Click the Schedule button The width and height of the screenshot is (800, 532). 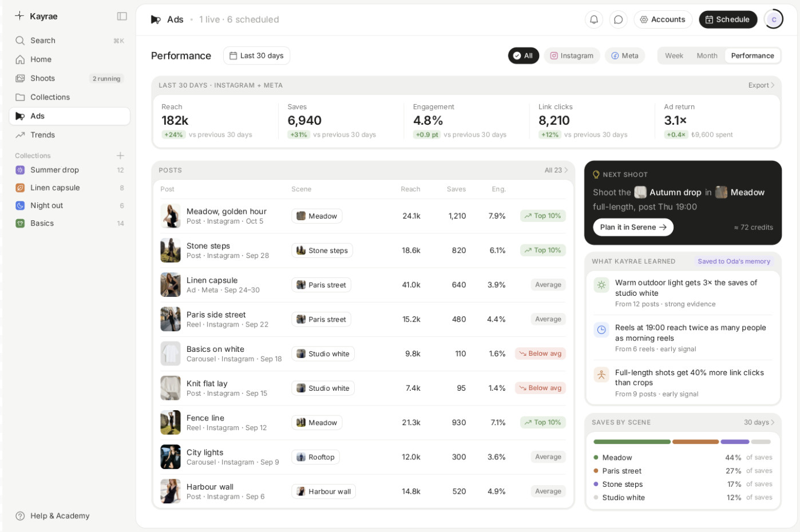tap(728, 19)
